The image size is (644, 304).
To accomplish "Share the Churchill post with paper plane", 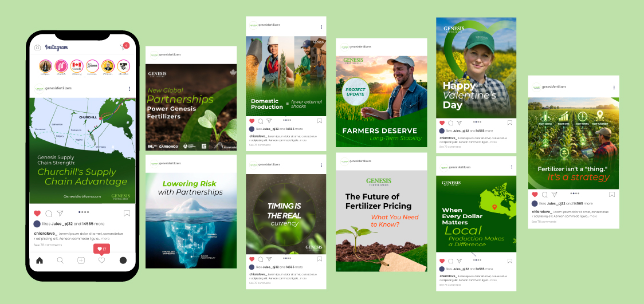I will coord(60,214).
